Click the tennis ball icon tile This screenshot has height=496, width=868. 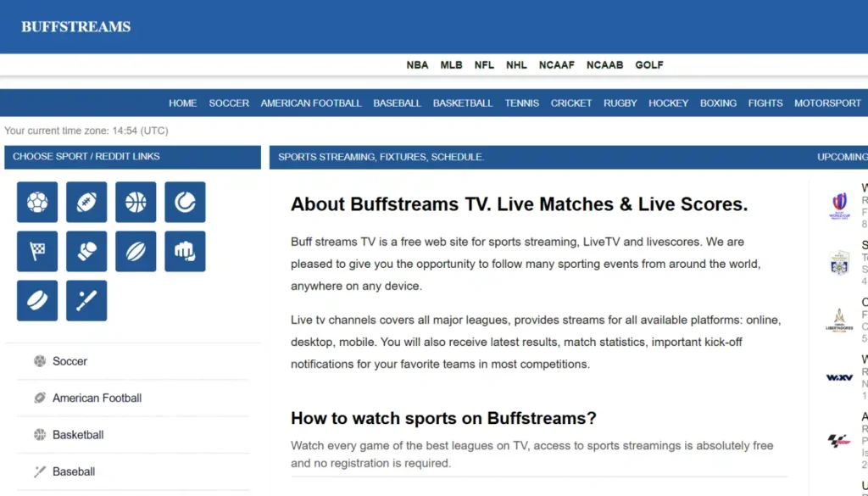[x=185, y=202]
